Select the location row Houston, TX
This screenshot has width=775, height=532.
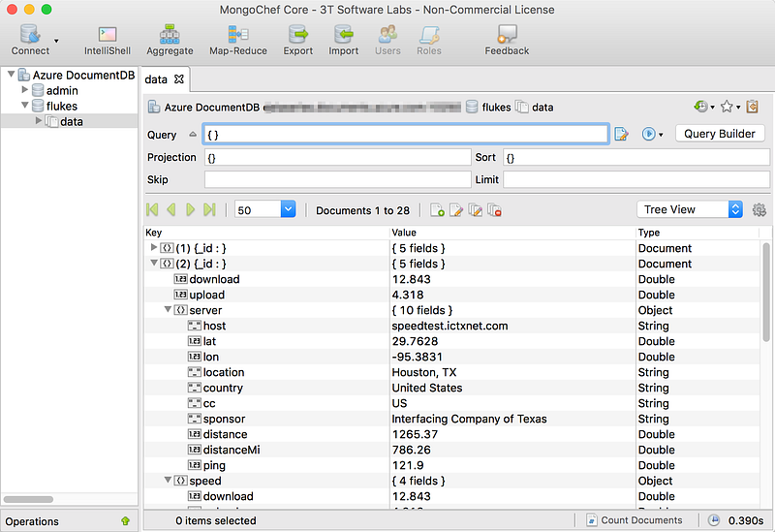451,372
